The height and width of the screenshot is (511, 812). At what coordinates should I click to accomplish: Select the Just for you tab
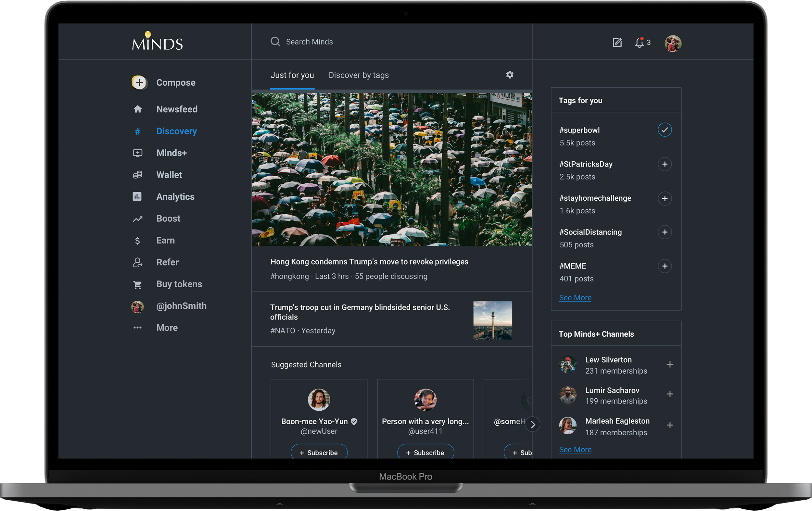click(x=292, y=75)
